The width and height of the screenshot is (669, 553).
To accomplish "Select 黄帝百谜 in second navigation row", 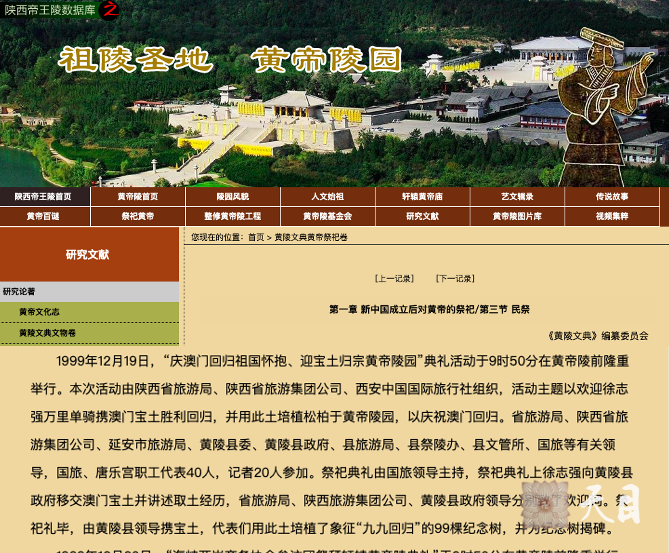I will pos(43,216).
